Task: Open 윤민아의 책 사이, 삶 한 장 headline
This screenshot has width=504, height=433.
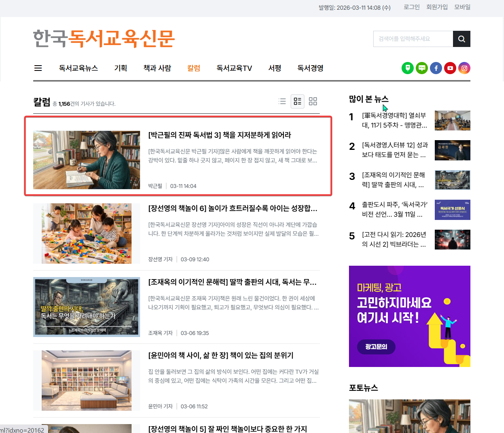Action: pos(221,355)
